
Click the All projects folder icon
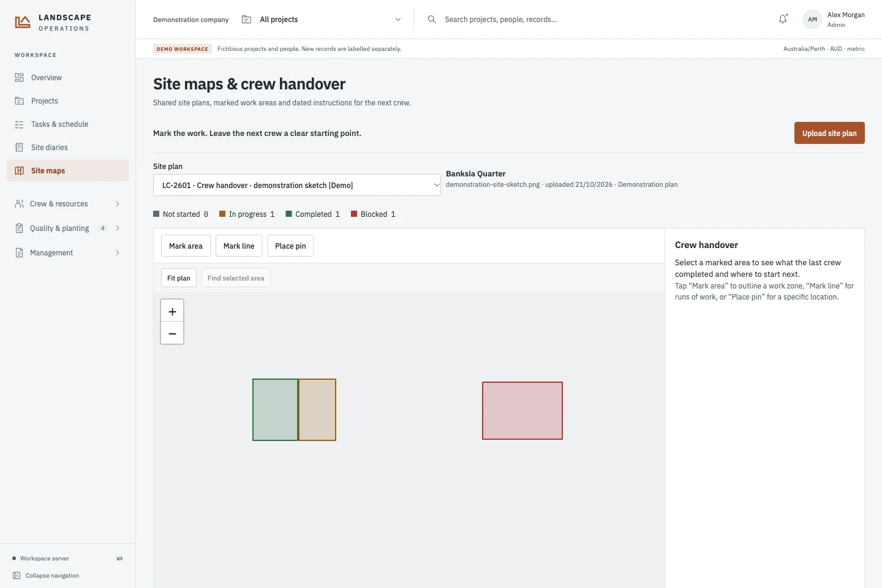click(247, 20)
